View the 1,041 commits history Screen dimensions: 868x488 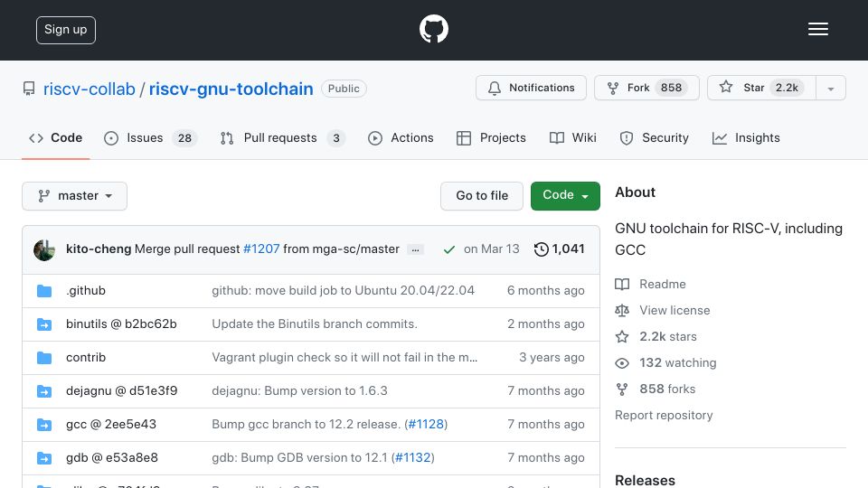559,249
